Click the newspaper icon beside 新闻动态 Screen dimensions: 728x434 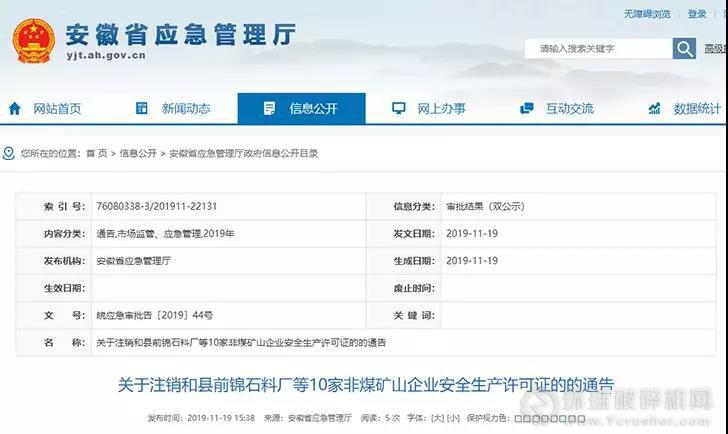pos(144,109)
